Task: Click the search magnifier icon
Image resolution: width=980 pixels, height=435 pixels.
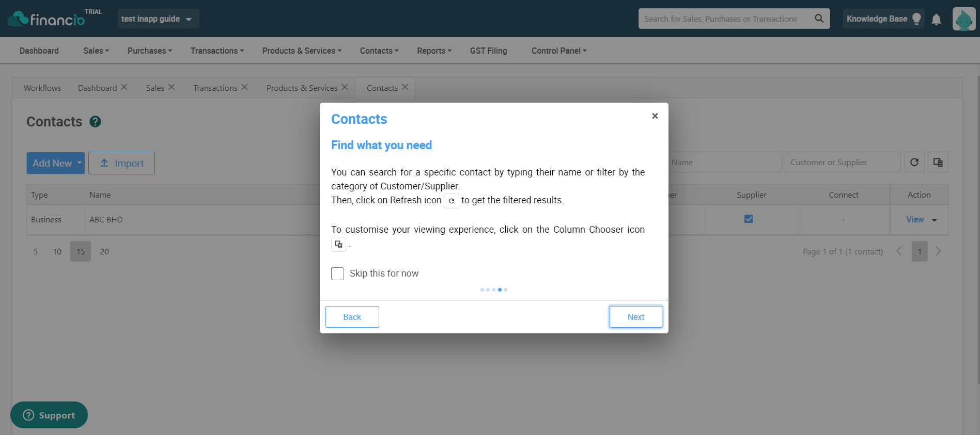Action: pyautogui.click(x=819, y=19)
